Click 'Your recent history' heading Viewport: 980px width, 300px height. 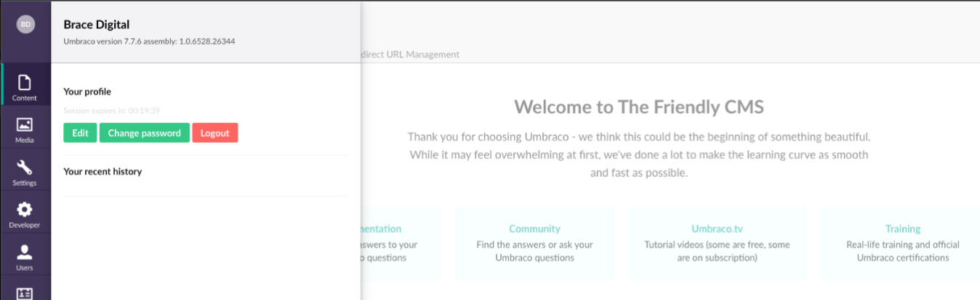coord(103,172)
